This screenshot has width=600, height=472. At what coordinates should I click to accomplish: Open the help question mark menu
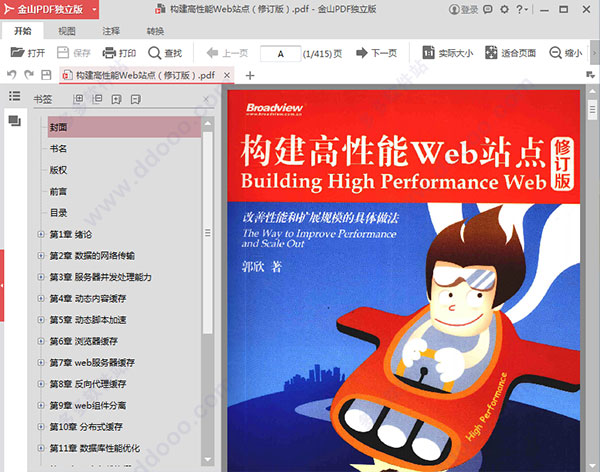pyautogui.click(x=521, y=9)
